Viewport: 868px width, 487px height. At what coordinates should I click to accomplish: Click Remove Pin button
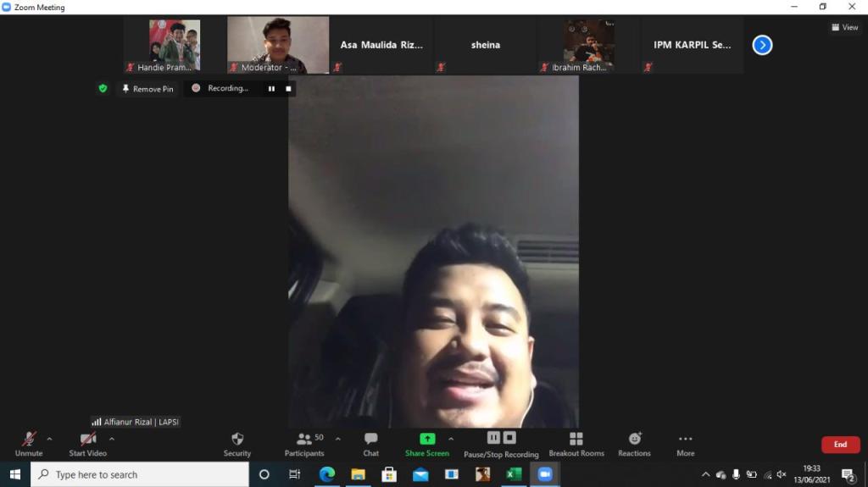tap(147, 89)
